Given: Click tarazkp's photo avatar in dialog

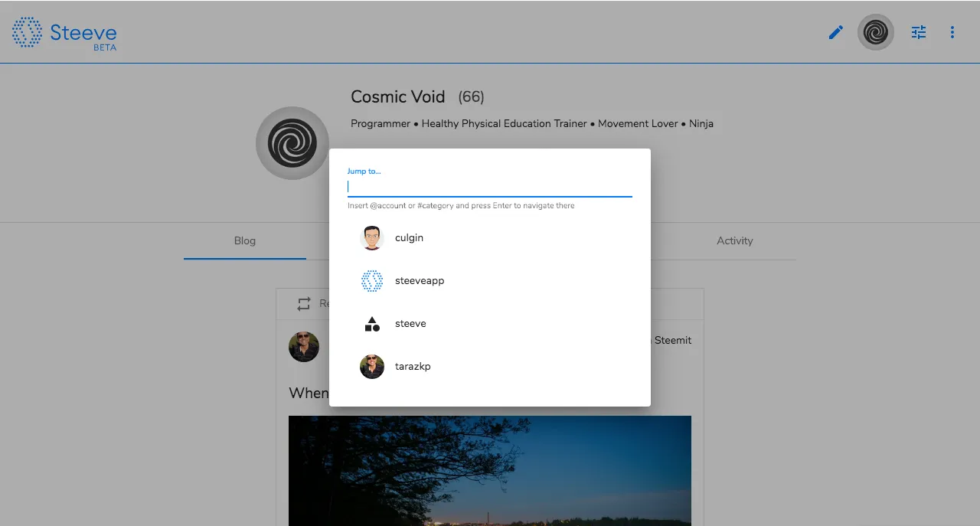Looking at the screenshot, I should [372, 367].
